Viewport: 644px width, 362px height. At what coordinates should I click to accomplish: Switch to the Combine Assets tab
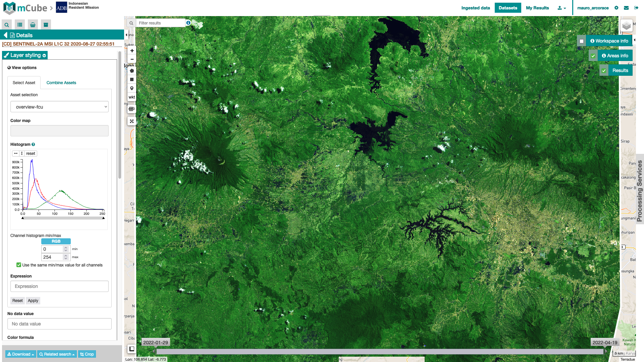pos(61,83)
